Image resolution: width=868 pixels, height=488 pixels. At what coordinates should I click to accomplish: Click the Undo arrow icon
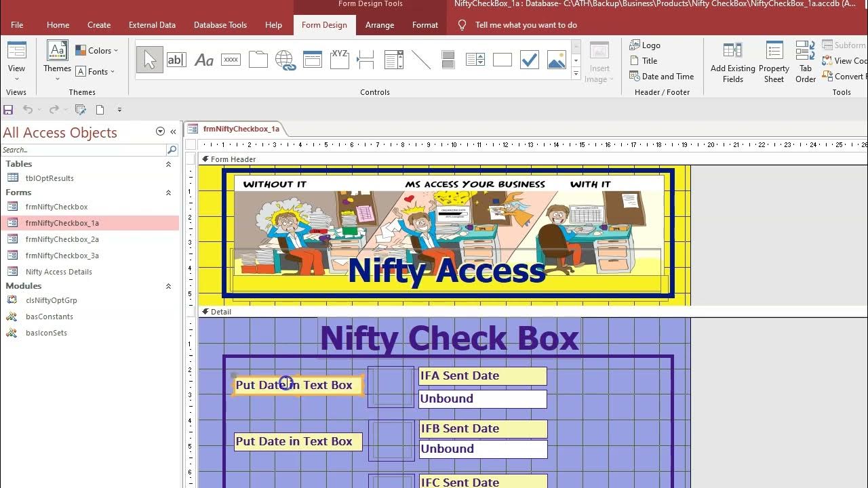tap(28, 109)
